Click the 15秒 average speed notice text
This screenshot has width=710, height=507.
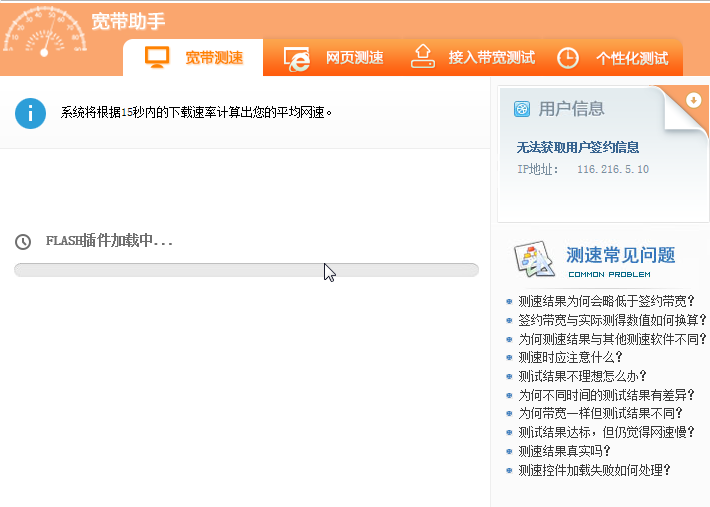point(196,112)
